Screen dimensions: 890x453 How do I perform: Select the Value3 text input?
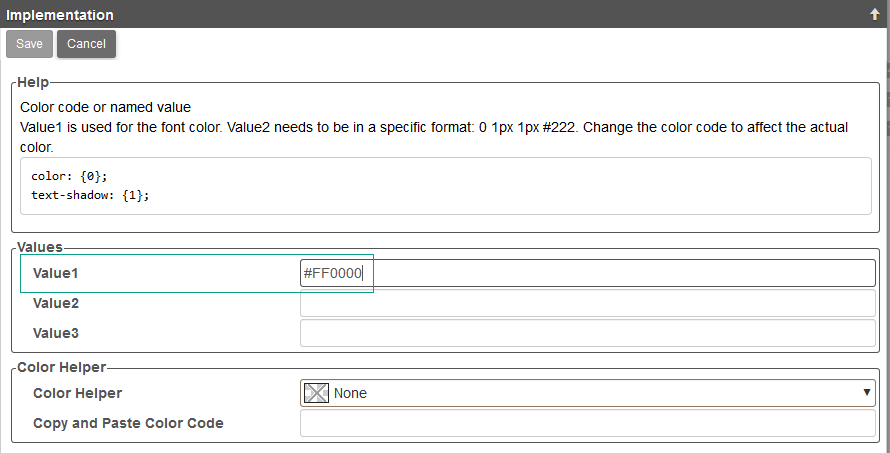click(588, 333)
